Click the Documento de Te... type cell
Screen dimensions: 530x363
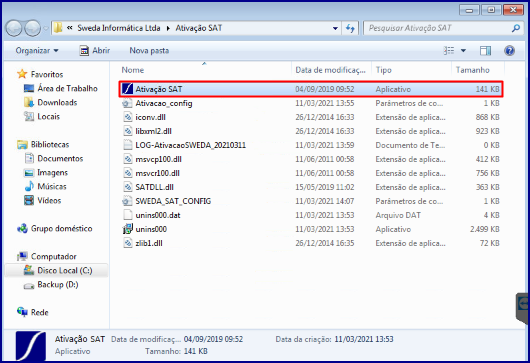click(x=410, y=145)
